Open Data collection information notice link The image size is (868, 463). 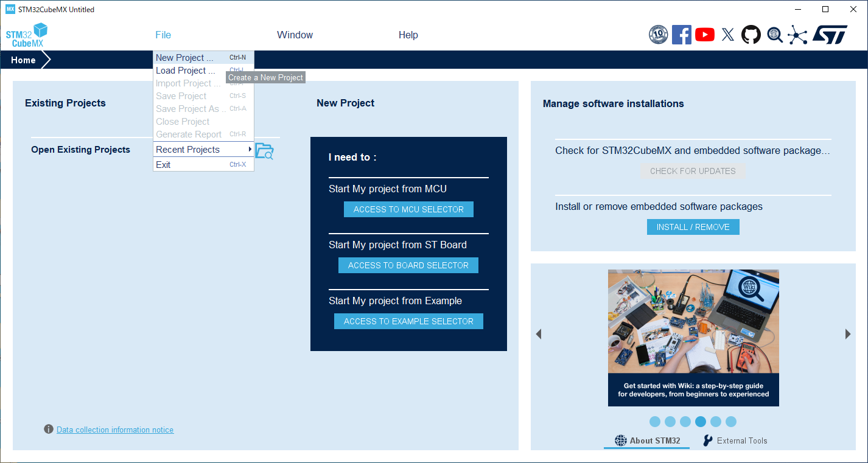pos(115,430)
